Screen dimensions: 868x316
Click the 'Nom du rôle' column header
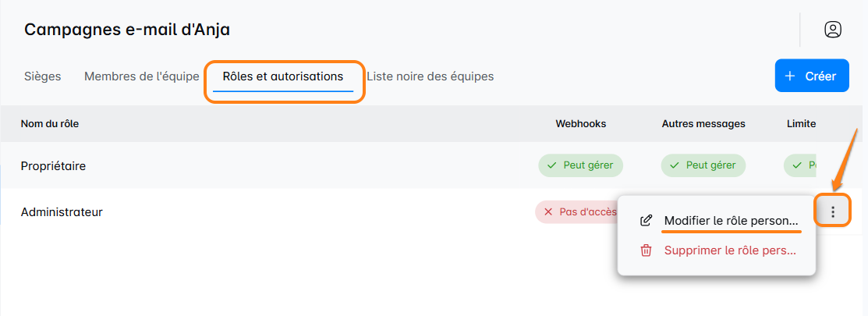pyautogui.click(x=49, y=123)
